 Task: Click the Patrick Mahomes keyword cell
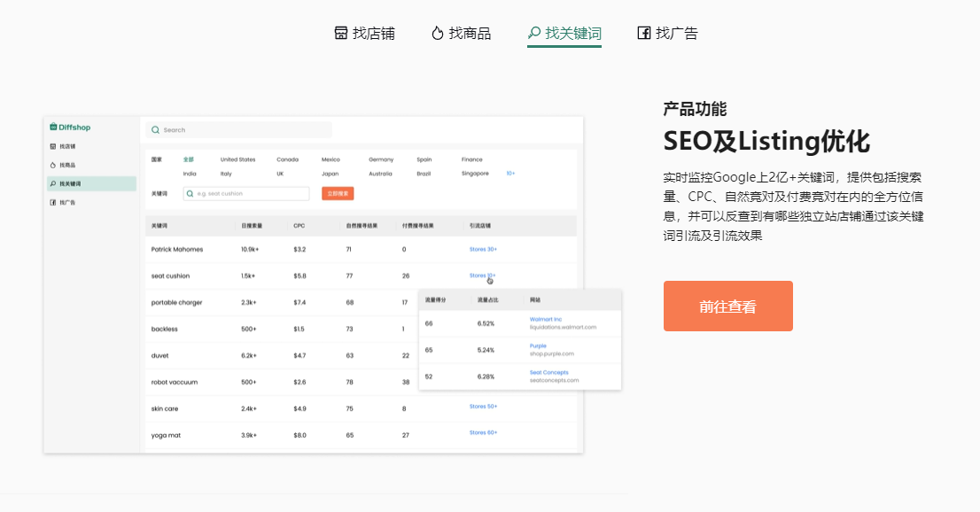177,250
